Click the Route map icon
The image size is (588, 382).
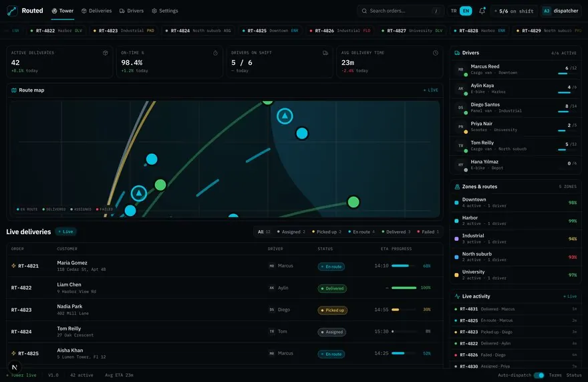pos(14,90)
